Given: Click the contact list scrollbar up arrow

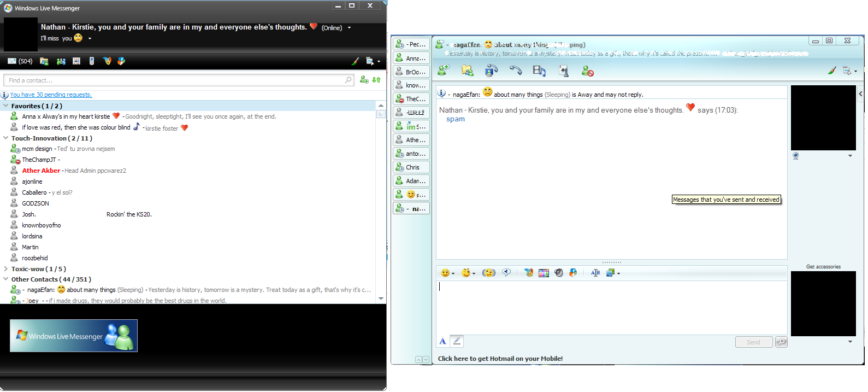Looking at the screenshot, I should point(381,105).
